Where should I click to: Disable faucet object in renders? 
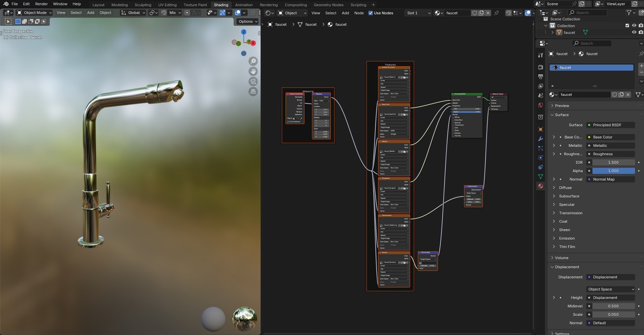pos(641,33)
